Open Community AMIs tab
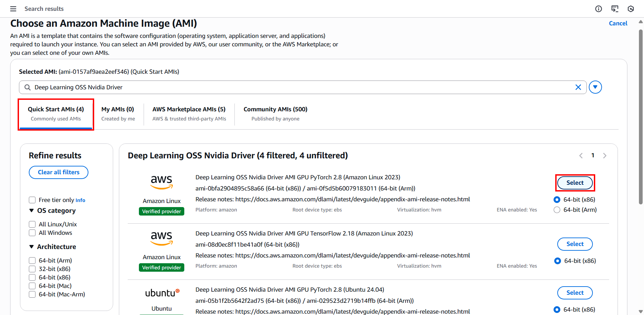The width and height of the screenshot is (644, 315). (275, 114)
